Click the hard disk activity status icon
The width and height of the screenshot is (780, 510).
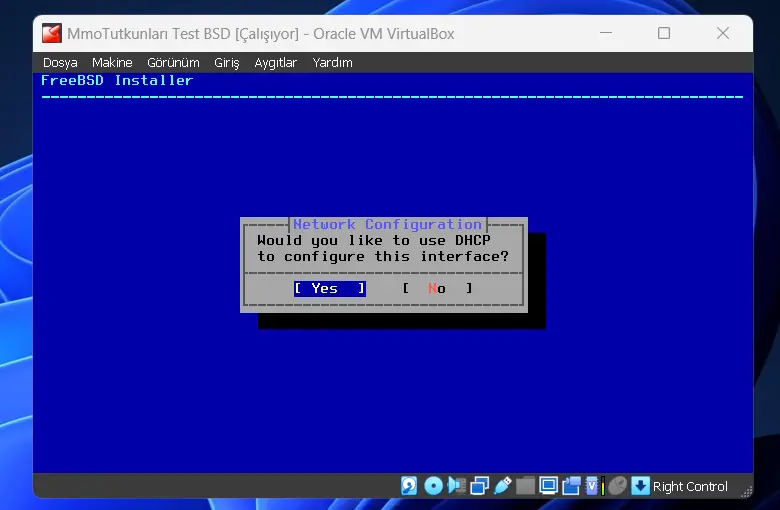(409, 486)
